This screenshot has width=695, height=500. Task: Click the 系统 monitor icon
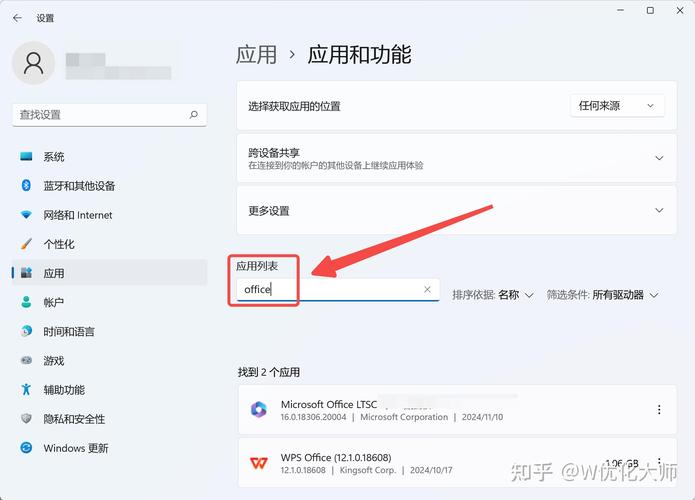[26, 156]
